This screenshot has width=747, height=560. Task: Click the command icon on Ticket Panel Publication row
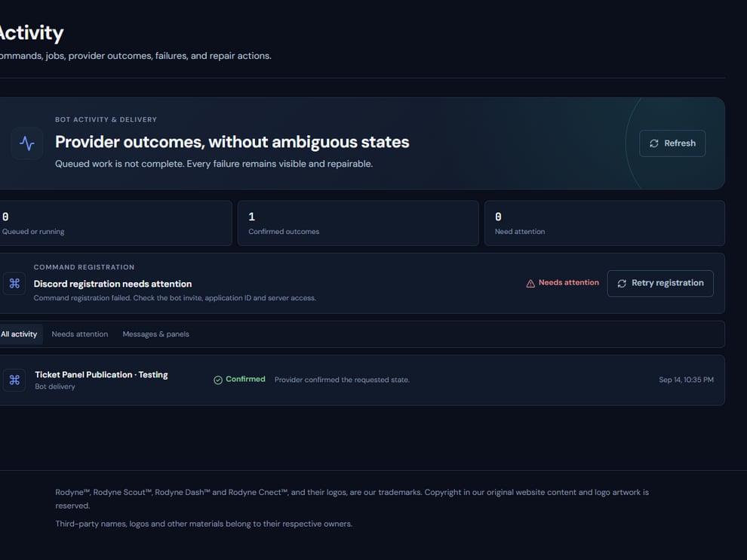pyautogui.click(x=14, y=380)
